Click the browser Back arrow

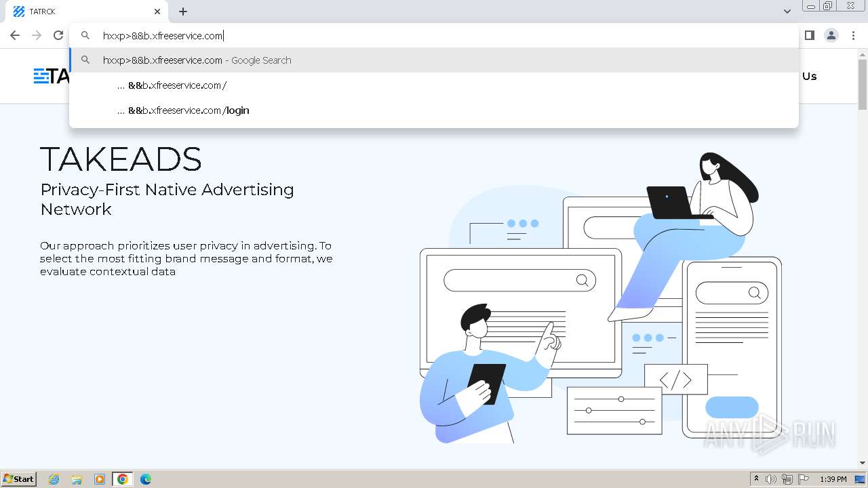tap(15, 35)
